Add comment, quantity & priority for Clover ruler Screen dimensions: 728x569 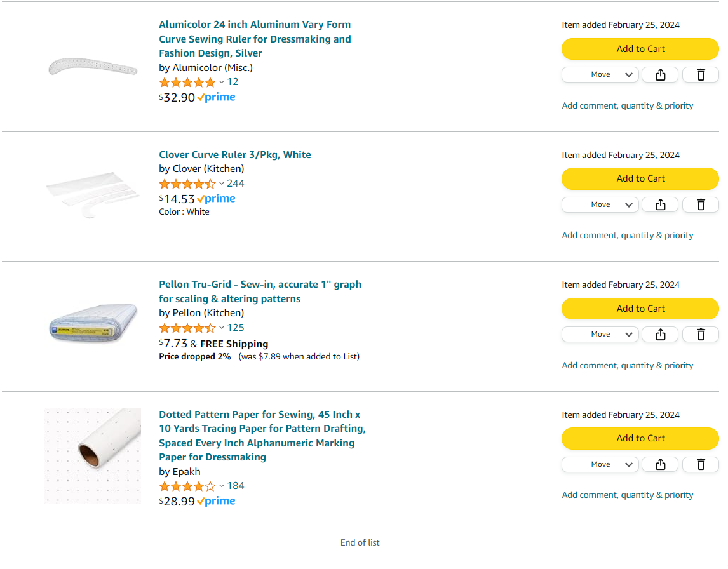[627, 235]
